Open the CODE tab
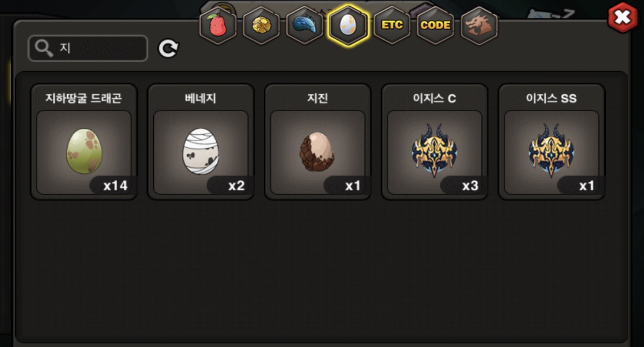The width and height of the screenshot is (644, 347). click(x=435, y=25)
